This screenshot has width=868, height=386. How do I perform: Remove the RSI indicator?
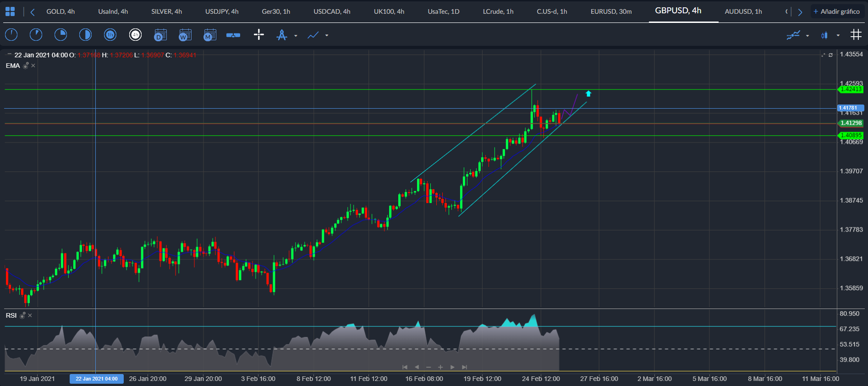(30, 315)
